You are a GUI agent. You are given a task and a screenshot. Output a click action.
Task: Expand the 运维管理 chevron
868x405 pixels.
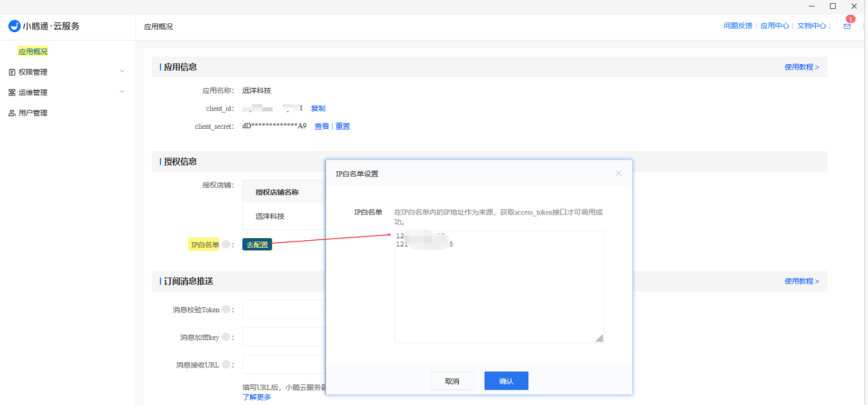pos(122,92)
